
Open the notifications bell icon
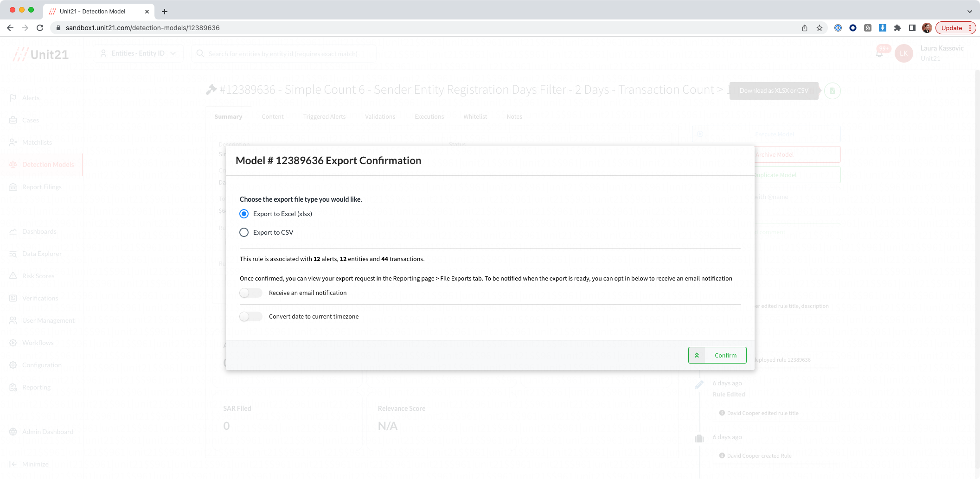click(879, 54)
